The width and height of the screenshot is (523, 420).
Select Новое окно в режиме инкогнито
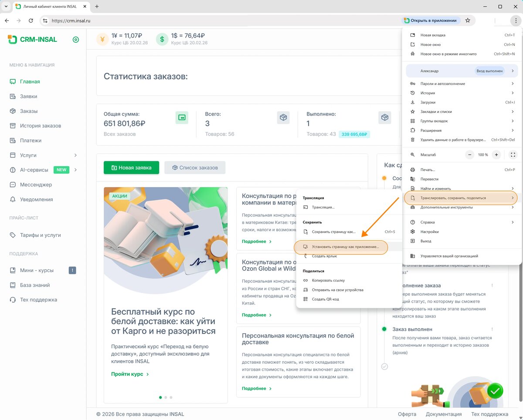pyautogui.click(x=462, y=54)
